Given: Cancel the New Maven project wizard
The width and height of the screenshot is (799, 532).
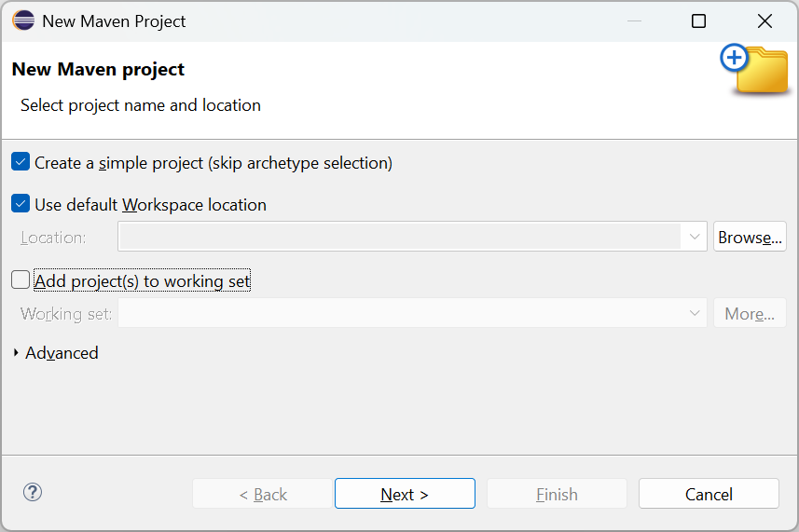Looking at the screenshot, I should (709, 494).
